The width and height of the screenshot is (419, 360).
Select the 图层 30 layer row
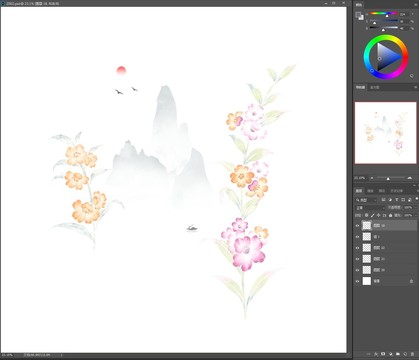(386, 270)
